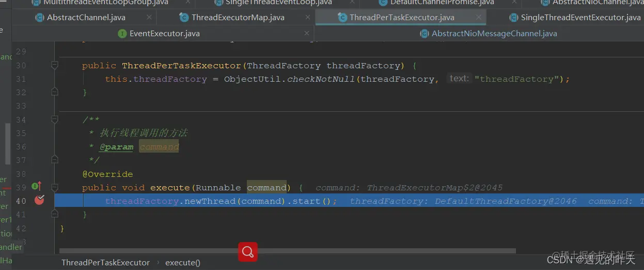This screenshot has height=270, width=644.
Task: Select the ThreadPerTaskExecutor.java tab
Action: tap(396, 18)
